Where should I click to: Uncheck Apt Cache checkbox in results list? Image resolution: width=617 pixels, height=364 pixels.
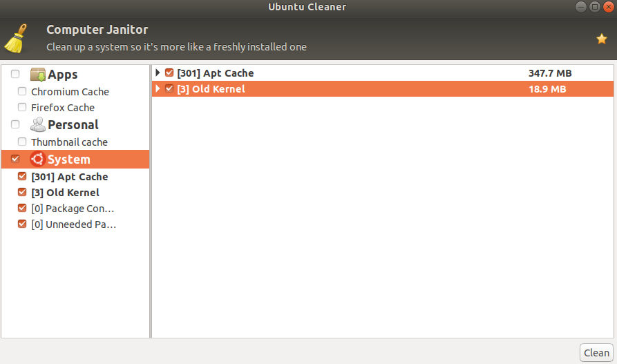pos(169,73)
